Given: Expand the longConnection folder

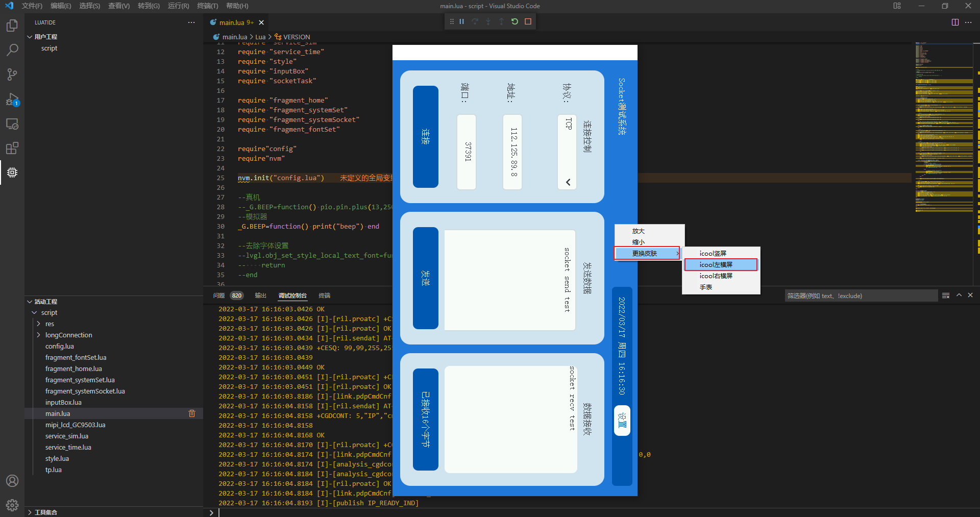Looking at the screenshot, I should [38, 335].
